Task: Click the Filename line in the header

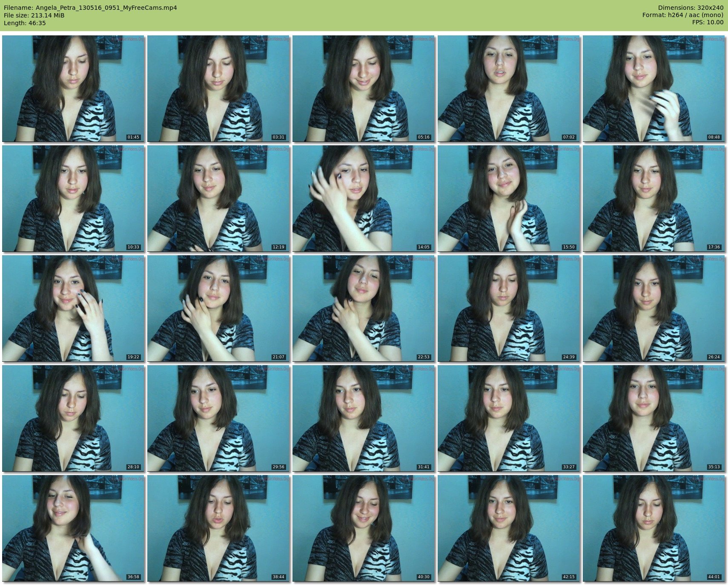Action: [x=90, y=8]
